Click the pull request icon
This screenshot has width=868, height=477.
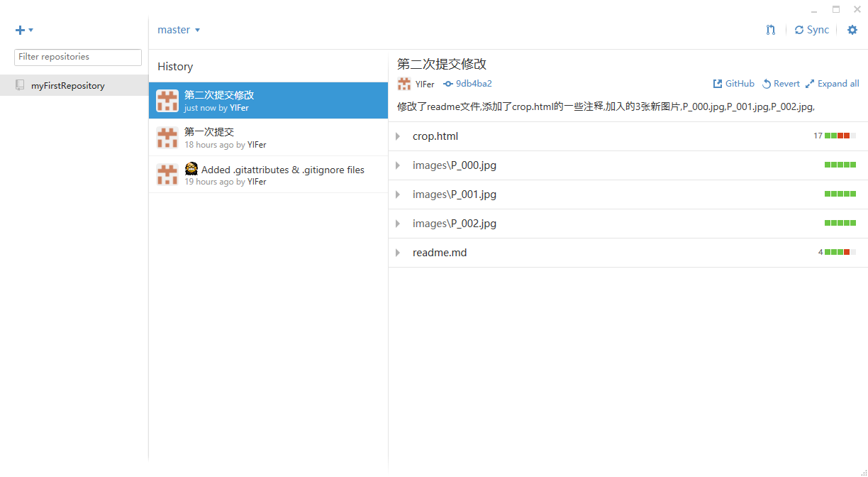[771, 30]
